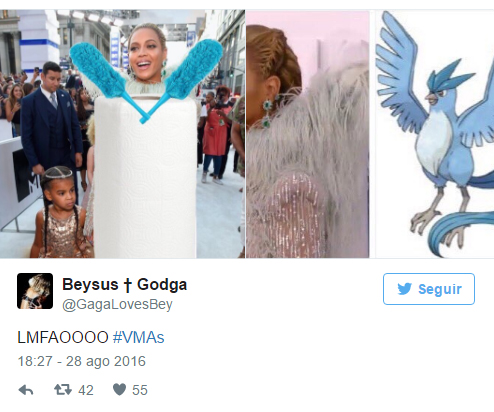
Task: Retweet using the retweet arrows icon
Action: (63, 389)
